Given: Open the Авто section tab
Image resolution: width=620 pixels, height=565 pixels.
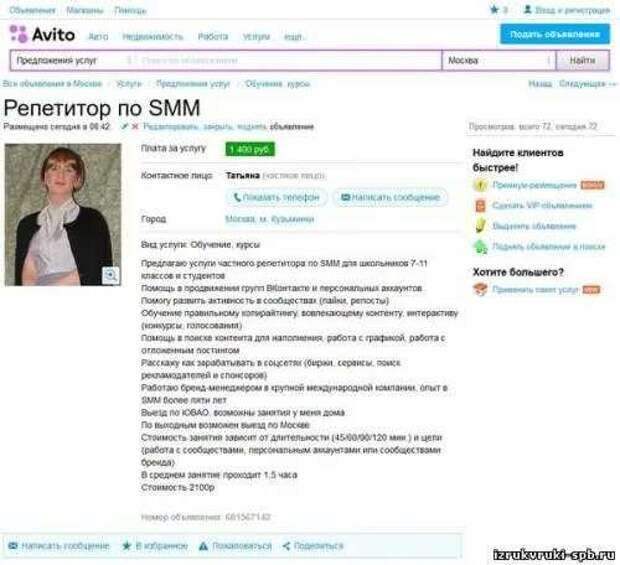Looking at the screenshot, I should point(98,37).
